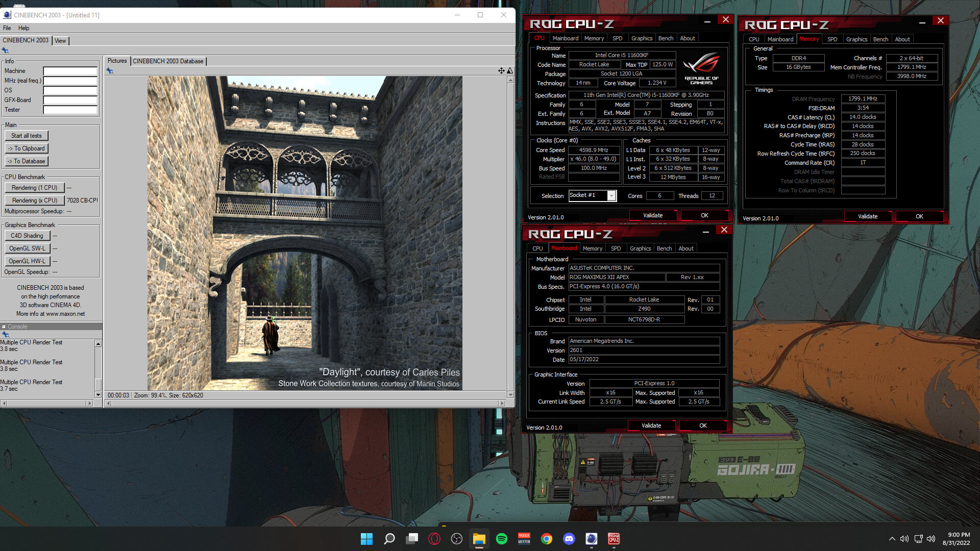Launch Opera GX from the taskbar

click(x=434, y=539)
